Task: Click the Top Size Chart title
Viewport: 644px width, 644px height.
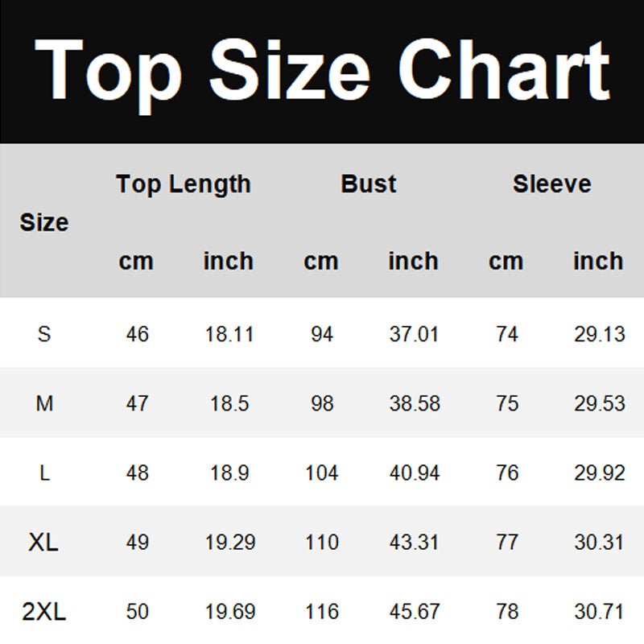Action: click(322, 72)
